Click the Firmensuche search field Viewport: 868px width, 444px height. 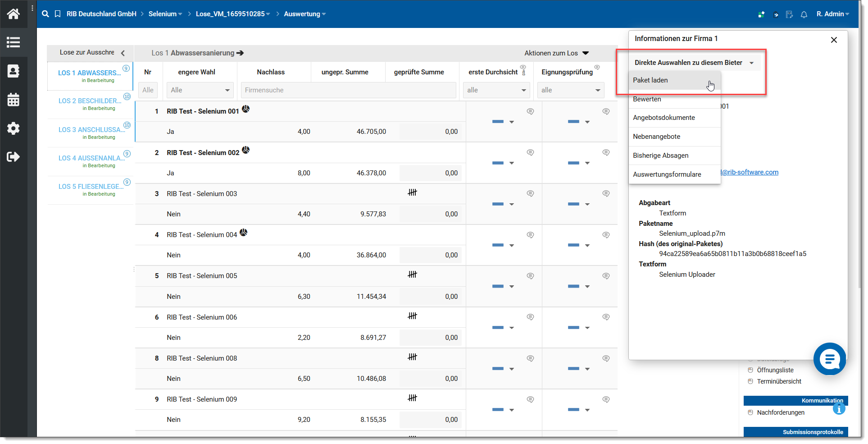coord(349,90)
